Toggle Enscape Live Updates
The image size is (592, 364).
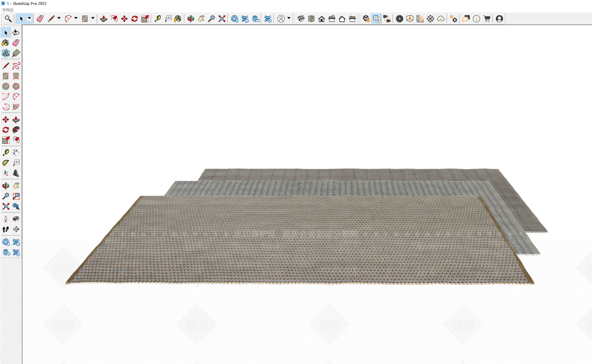(x=377, y=18)
